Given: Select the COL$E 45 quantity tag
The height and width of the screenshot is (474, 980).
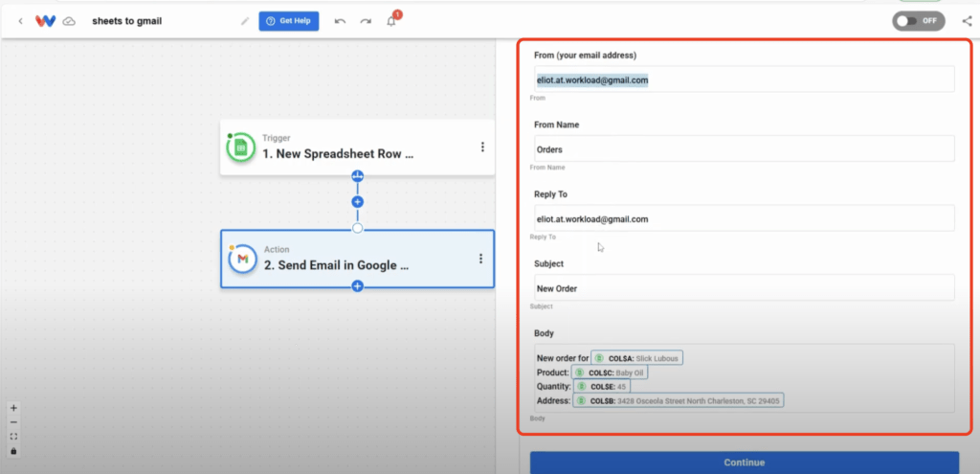Looking at the screenshot, I should click(x=601, y=387).
